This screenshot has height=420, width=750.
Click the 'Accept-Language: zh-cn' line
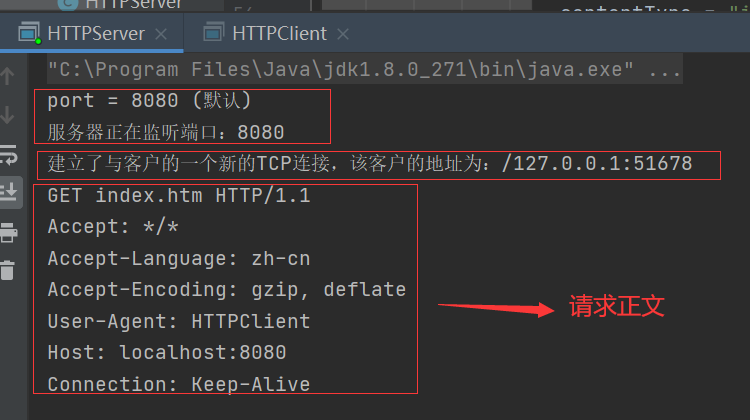[179, 259]
